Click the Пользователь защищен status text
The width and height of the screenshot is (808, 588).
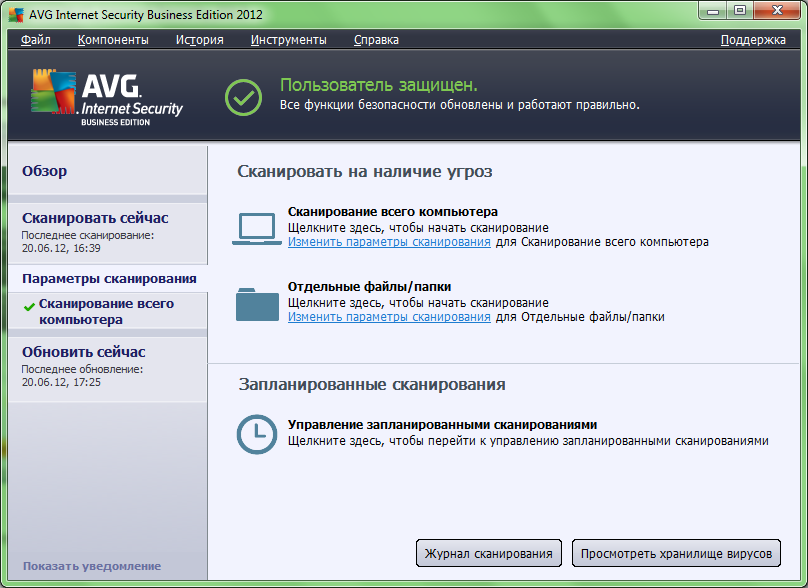point(379,85)
